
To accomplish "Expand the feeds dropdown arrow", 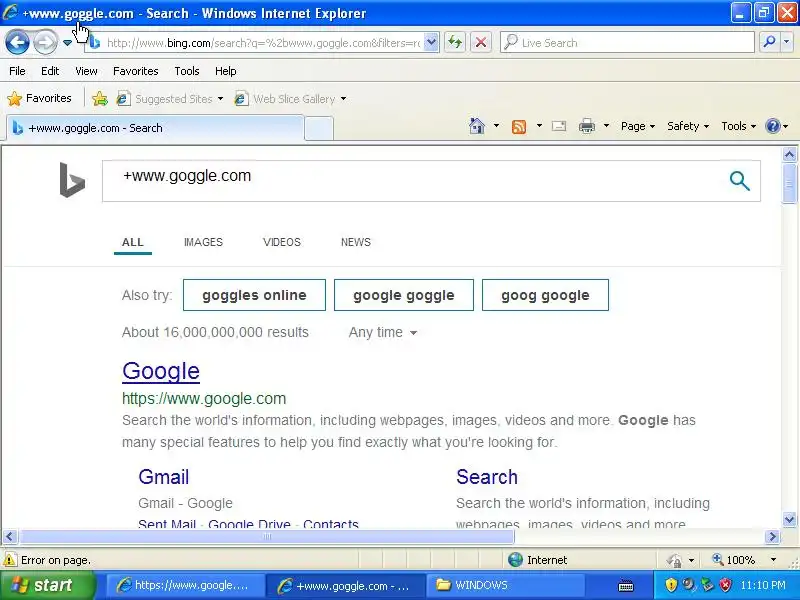I will [x=539, y=126].
